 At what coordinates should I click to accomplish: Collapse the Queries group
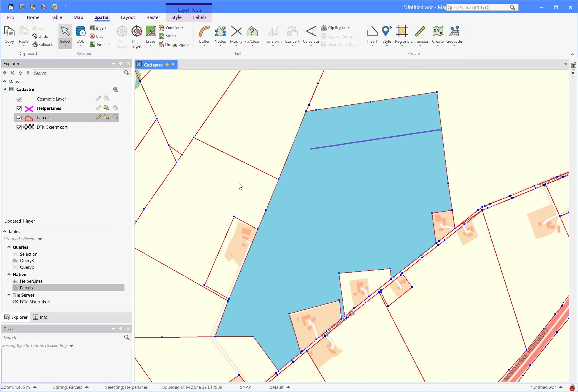pyautogui.click(x=9, y=247)
